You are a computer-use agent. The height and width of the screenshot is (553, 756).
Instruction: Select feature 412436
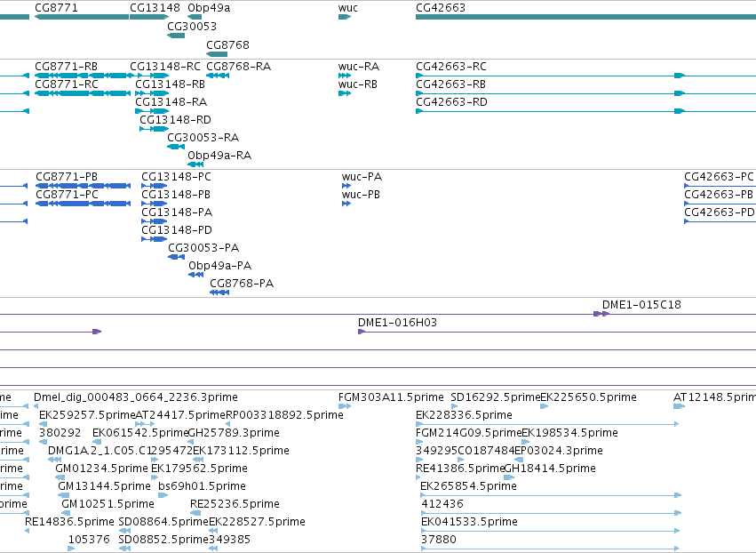pos(442,504)
